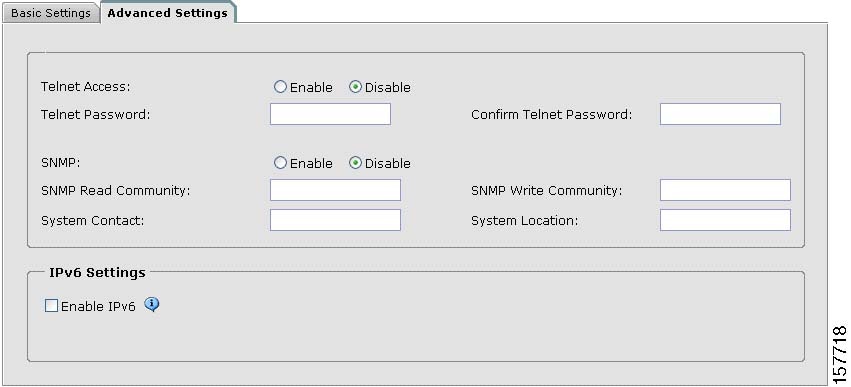Focus the System Contact input box
The image size is (851, 387).
pos(335,220)
